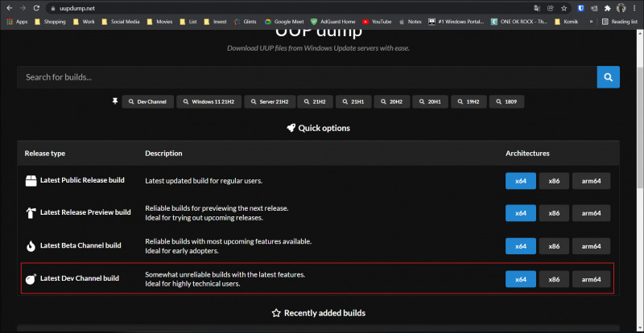Open the AdGuard Home bookmark

click(x=333, y=22)
